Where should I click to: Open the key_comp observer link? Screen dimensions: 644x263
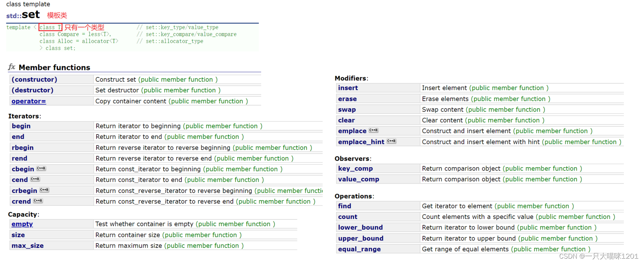click(356, 169)
